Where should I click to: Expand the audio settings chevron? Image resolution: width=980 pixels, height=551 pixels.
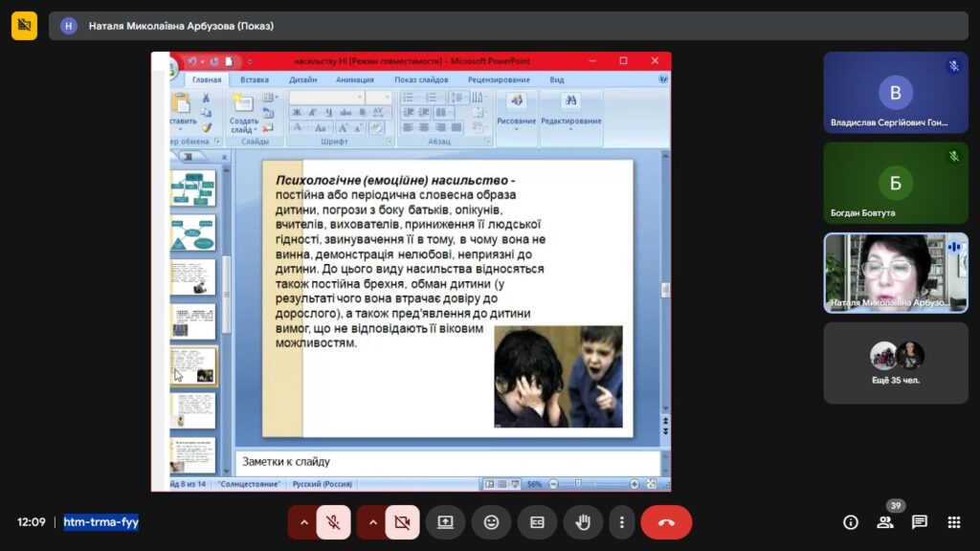(x=304, y=522)
